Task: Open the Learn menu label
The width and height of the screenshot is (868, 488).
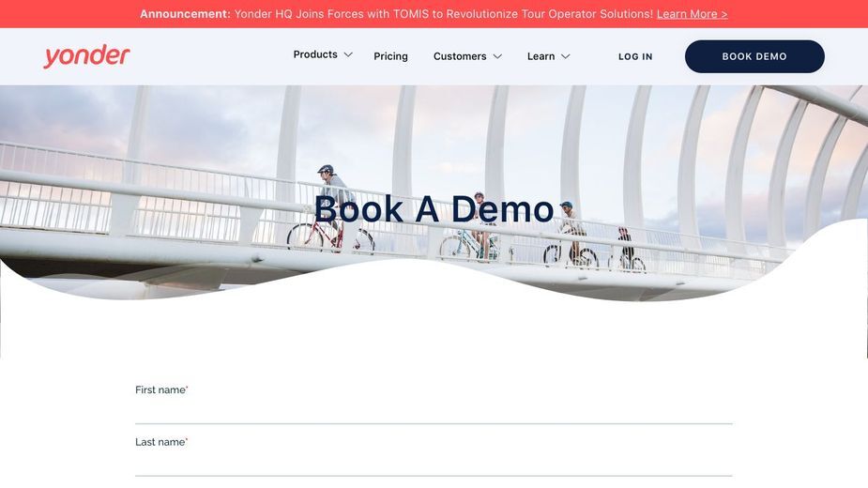Action: click(x=541, y=56)
